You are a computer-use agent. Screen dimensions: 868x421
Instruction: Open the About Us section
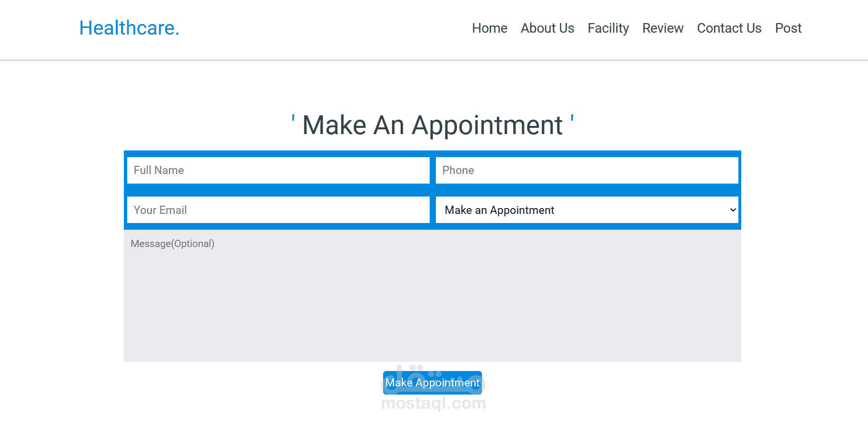click(x=547, y=28)
